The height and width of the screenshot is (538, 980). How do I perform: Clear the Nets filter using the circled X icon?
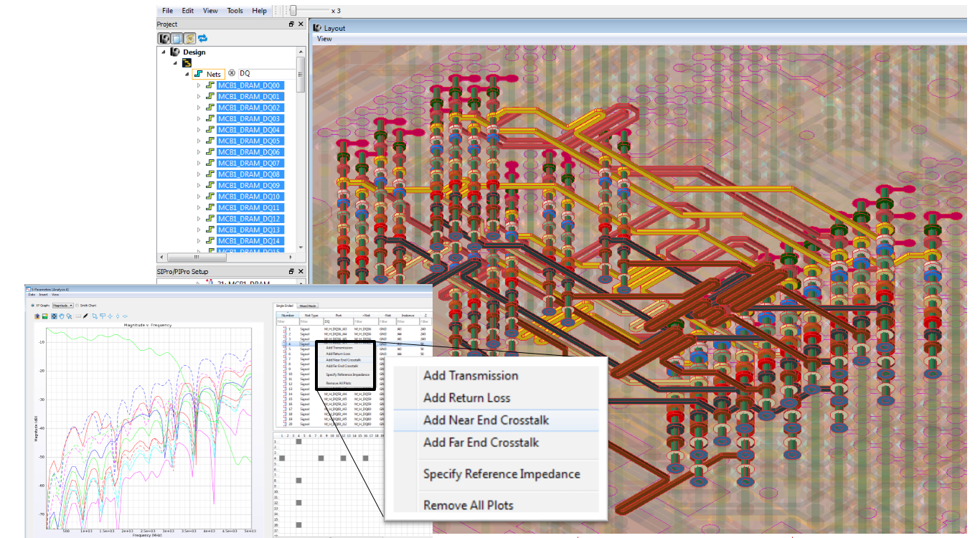pyautogui.click(x=232, y=73)
